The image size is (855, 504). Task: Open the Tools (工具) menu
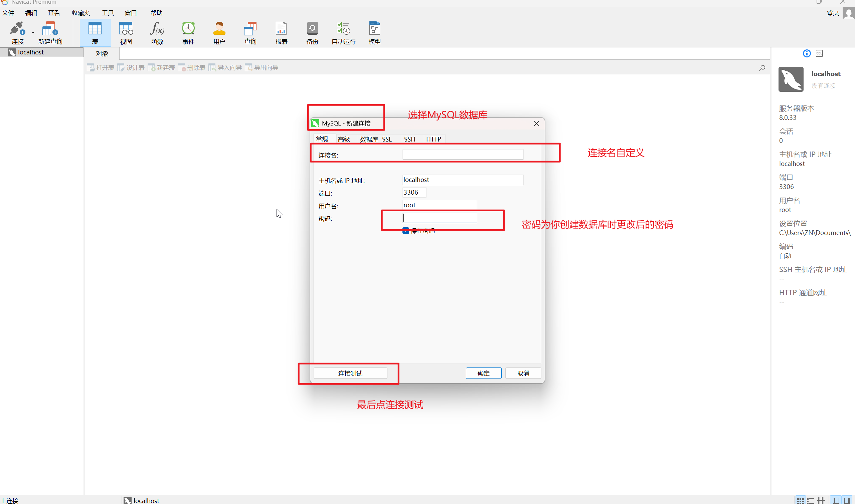[108, 13]
